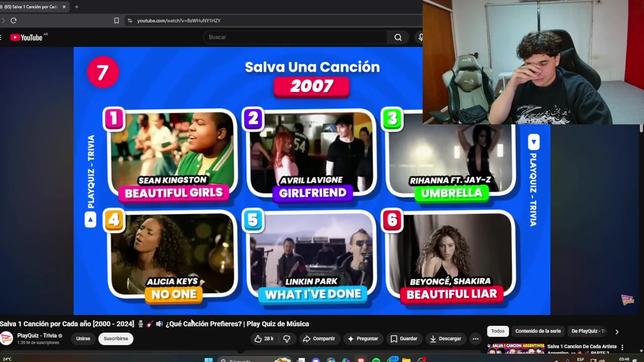This screenshot has height=362, width=644.
Task: Open the Preguntar AI button
Action: pyautogui.click(x=363, y=339)
